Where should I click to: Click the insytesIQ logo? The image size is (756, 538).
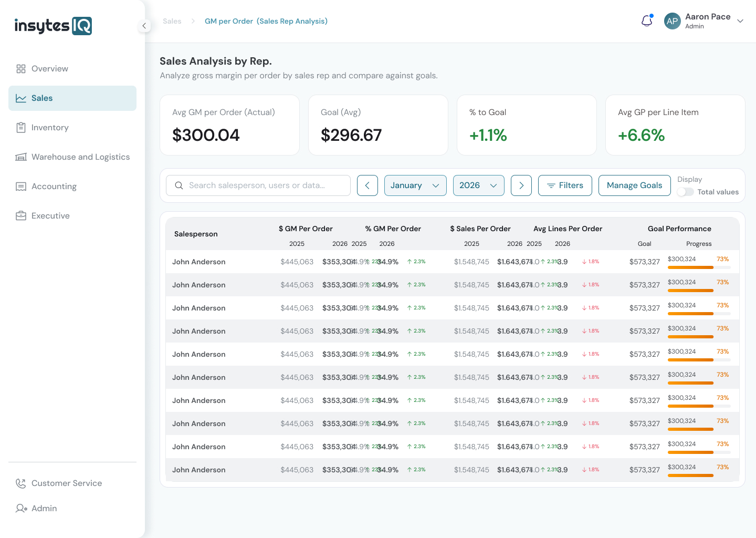pyautogui.click(x=53, y=26)
